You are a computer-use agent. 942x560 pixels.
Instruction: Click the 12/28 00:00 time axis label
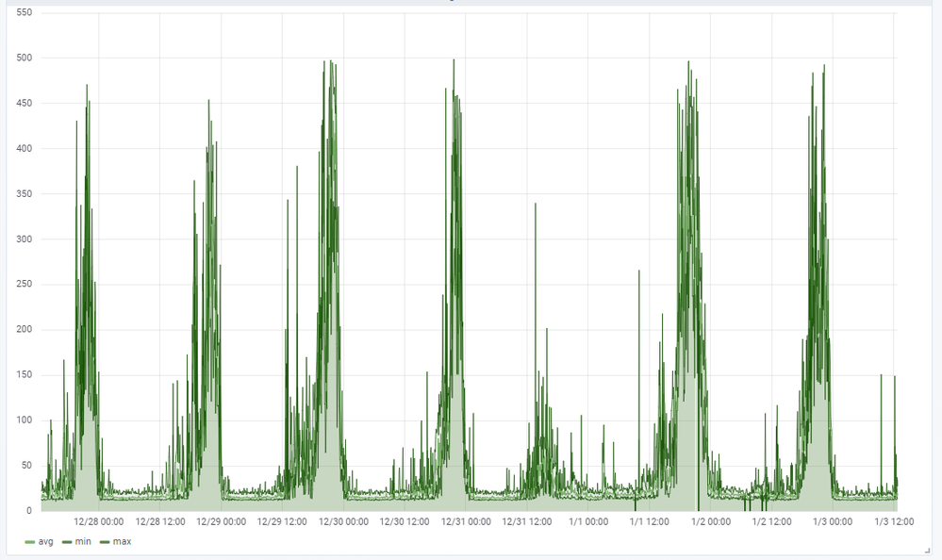(x=98, y=521)
